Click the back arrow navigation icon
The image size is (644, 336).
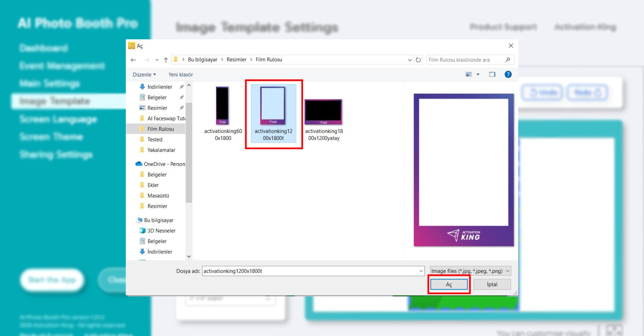[133, 60]
